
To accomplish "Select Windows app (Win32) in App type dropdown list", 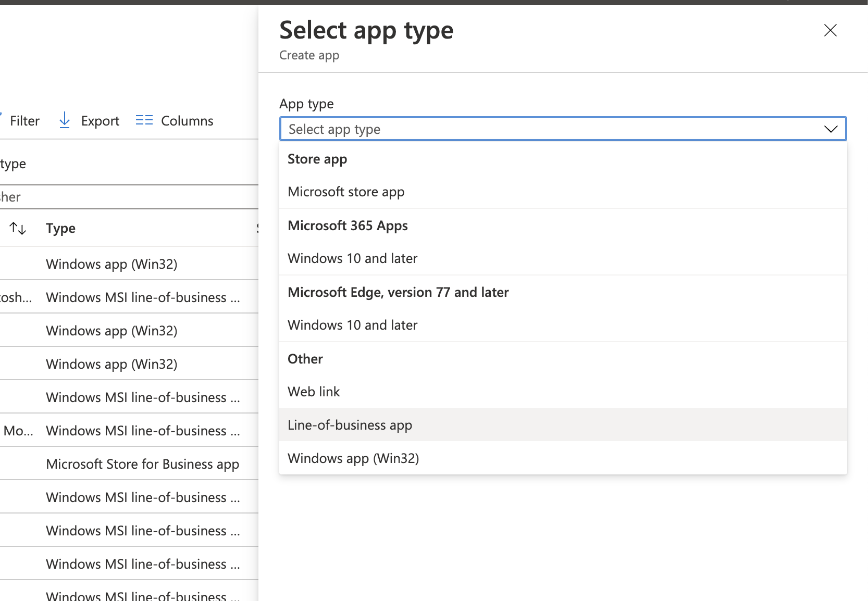I will tap(563, 458).
